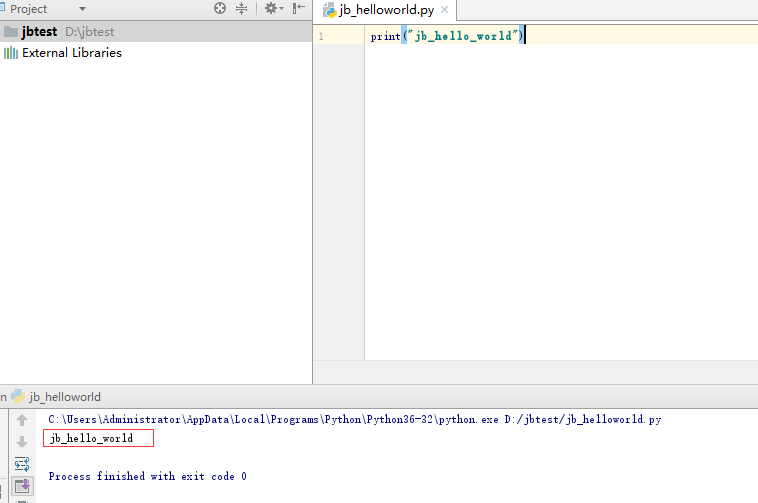Screen dimensions: 758x503
Task: Click jb_hello_world console output text
Action: [91, 438]
